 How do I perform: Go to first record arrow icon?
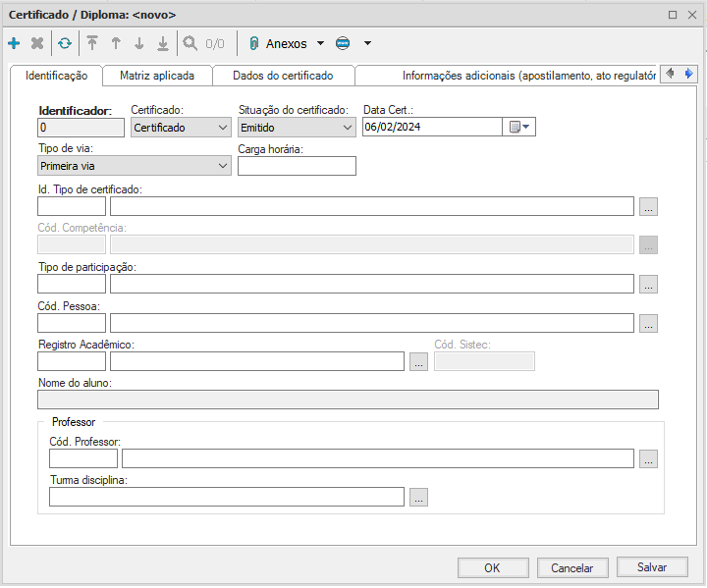[92, 43]
